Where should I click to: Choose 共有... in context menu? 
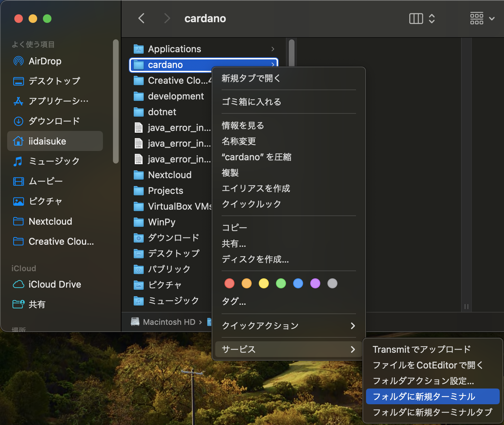(289, 244)
